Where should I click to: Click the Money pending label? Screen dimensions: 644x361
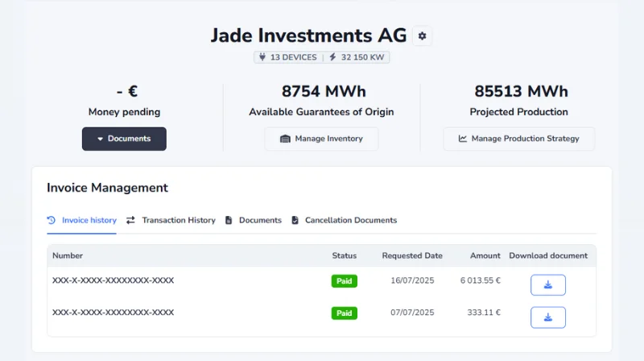click(x=124, y=112)
